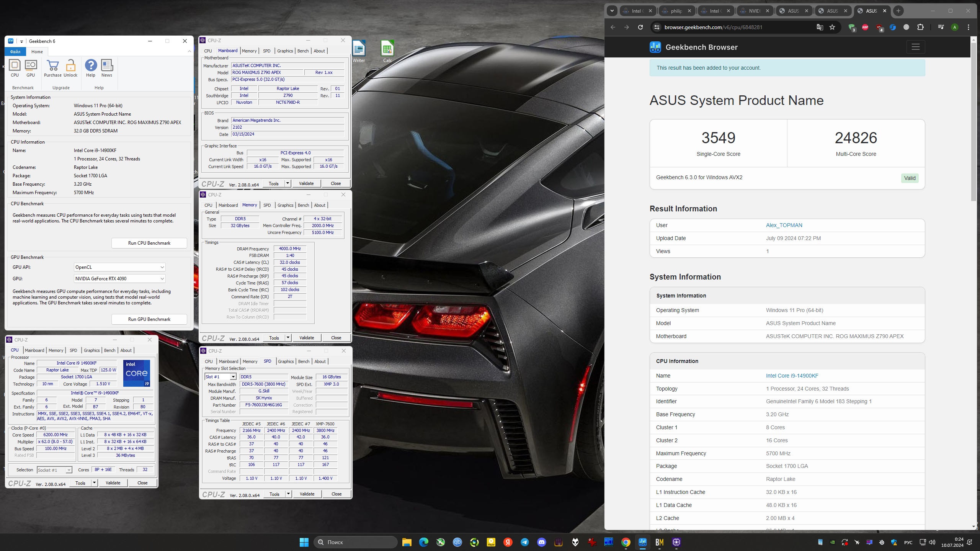Open the Файл menu in Geekbench 6
The width and height of the screenshot is (980, 551).
15,52
